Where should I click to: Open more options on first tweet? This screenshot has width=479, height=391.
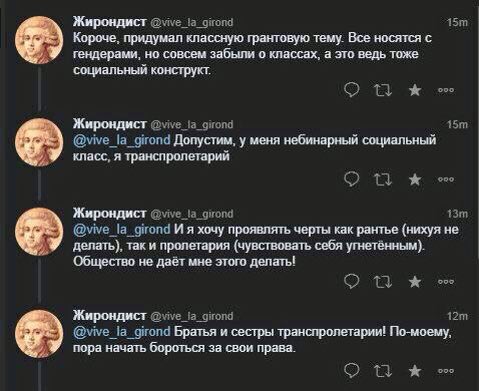click(446, 90)
